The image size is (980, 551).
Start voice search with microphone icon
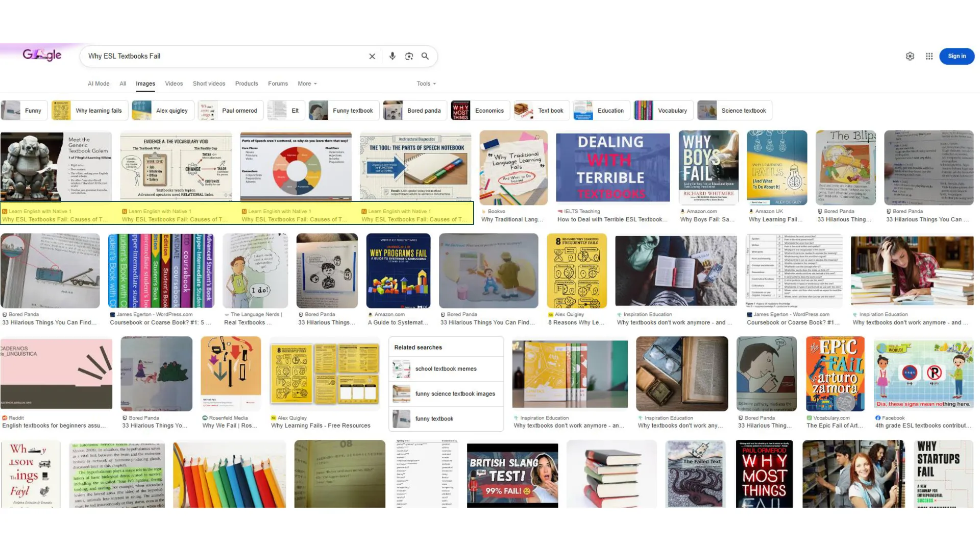pyautogui.click(x=392, y=56)
